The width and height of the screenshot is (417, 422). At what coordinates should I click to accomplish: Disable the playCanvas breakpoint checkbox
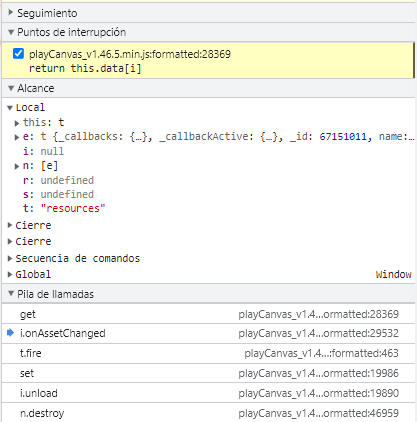coord(18,53)
